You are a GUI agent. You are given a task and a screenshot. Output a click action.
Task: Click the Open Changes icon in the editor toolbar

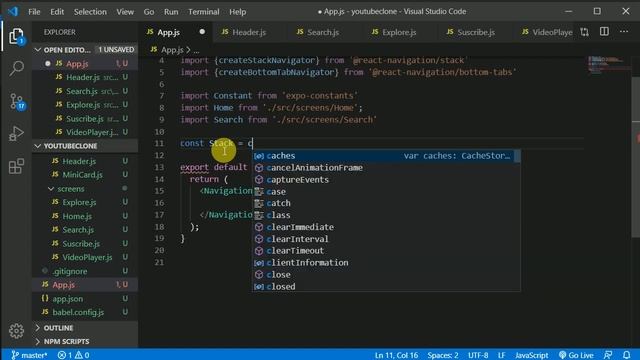point(584,32)
